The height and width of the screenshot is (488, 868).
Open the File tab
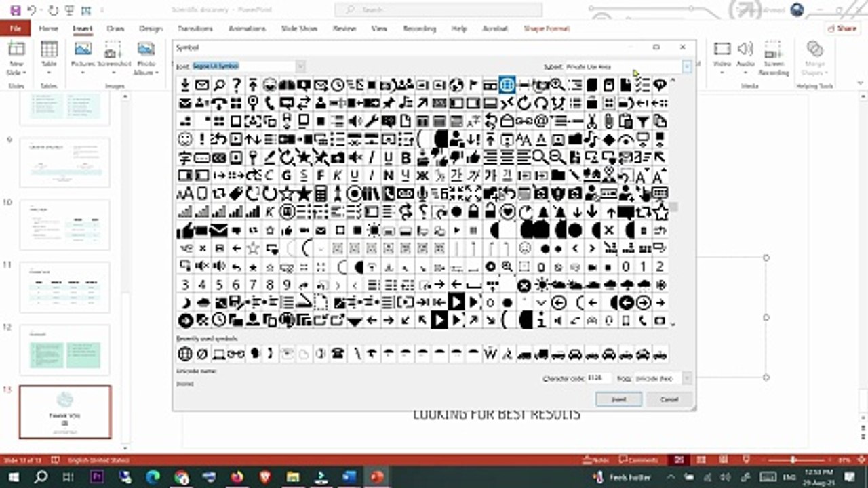click(x=16, y=28)
